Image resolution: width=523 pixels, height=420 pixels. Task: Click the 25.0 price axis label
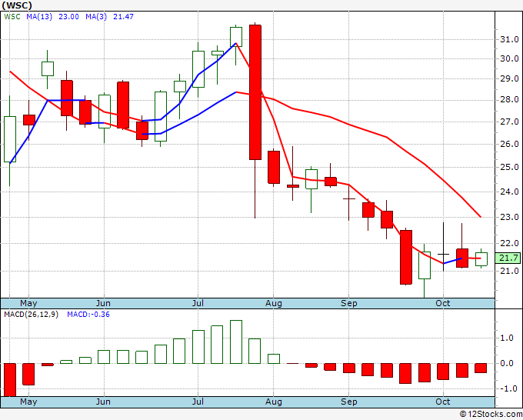point(509,167)
